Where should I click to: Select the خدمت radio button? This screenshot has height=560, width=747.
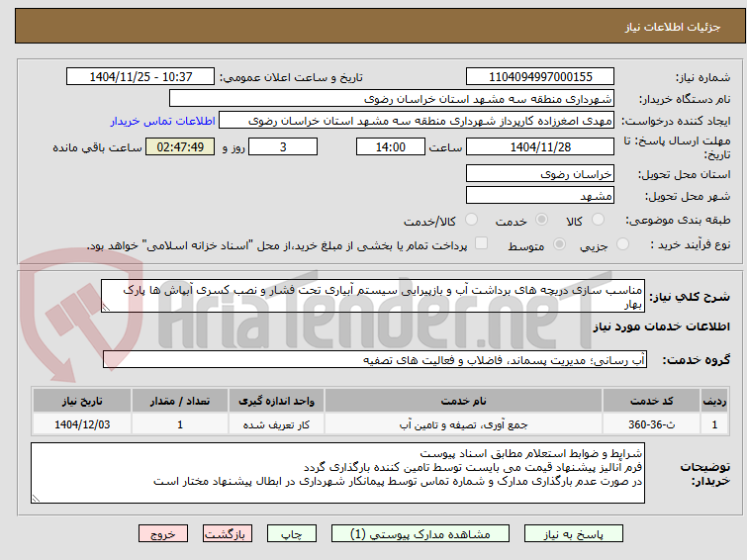click(x=541, y=220)
